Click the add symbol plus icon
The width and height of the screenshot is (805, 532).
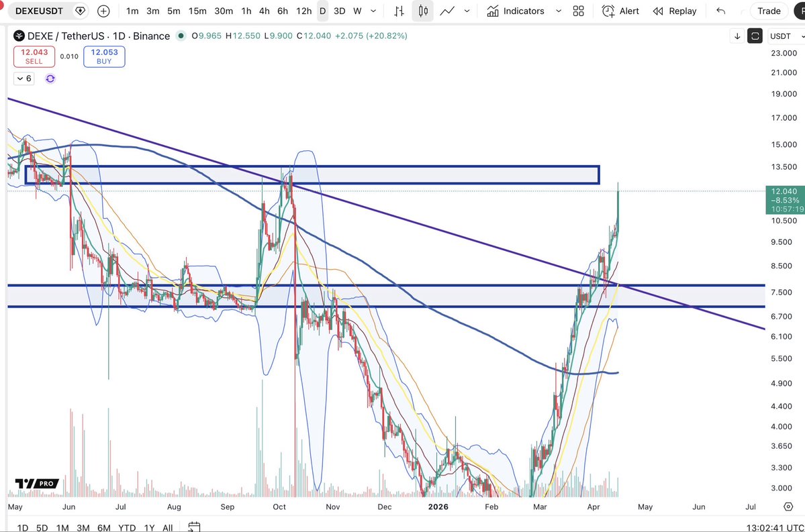pyautogui.click(x=103, y=11)
